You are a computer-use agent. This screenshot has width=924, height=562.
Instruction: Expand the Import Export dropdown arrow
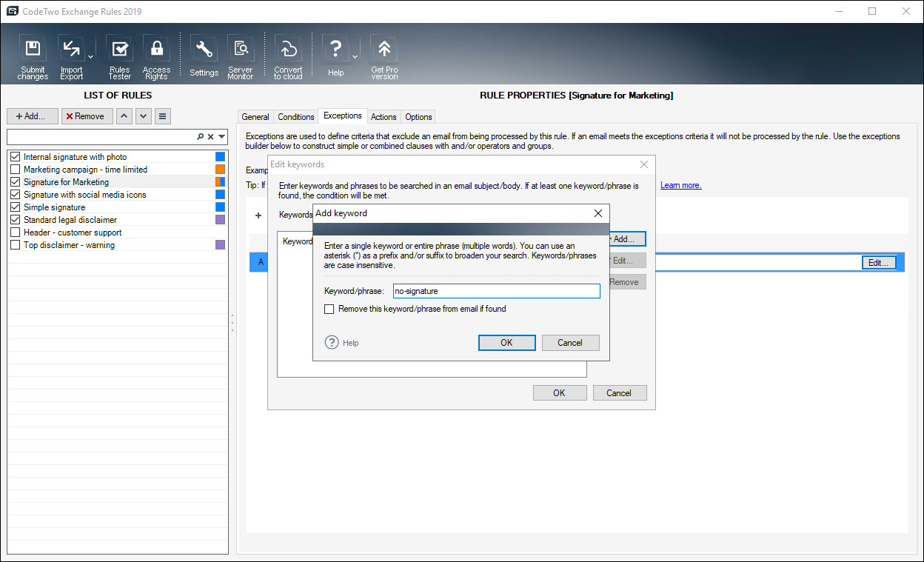click(90, 56)
